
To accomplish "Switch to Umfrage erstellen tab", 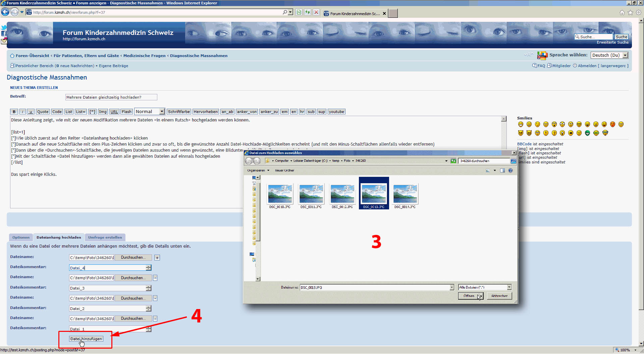I will (x=105, y=238).
